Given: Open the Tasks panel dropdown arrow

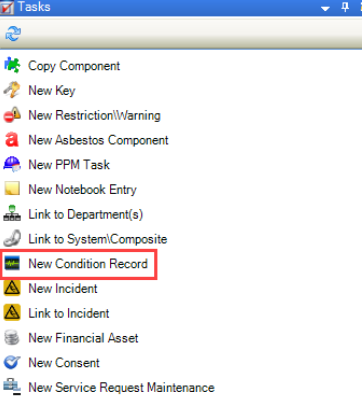Looking at the screenshot, I should [325, 8].
